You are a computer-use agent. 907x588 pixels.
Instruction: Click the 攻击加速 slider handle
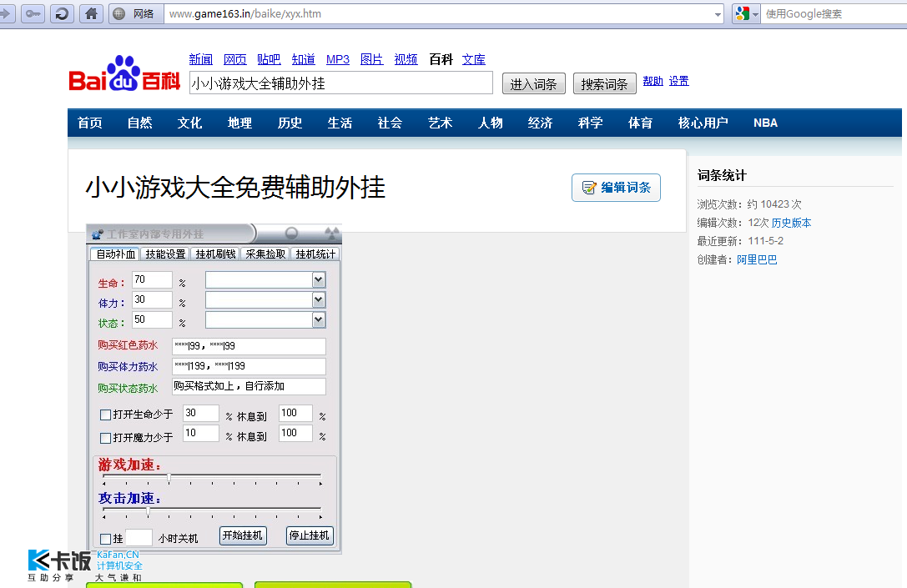pos(148,510)
